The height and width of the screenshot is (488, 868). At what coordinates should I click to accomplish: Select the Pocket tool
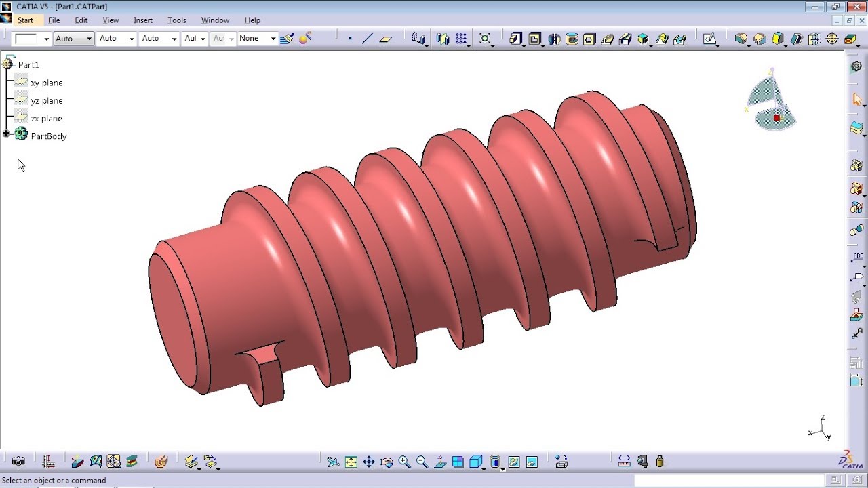[x=535, y=39]
